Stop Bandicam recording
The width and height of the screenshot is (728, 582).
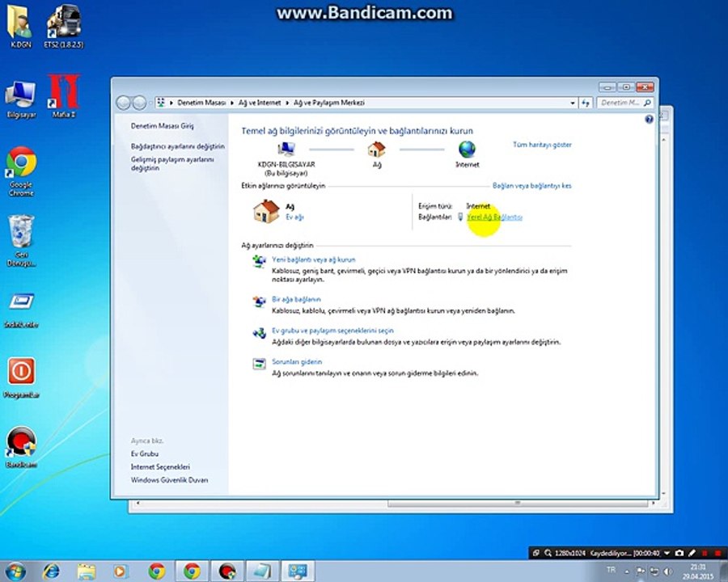717,553
